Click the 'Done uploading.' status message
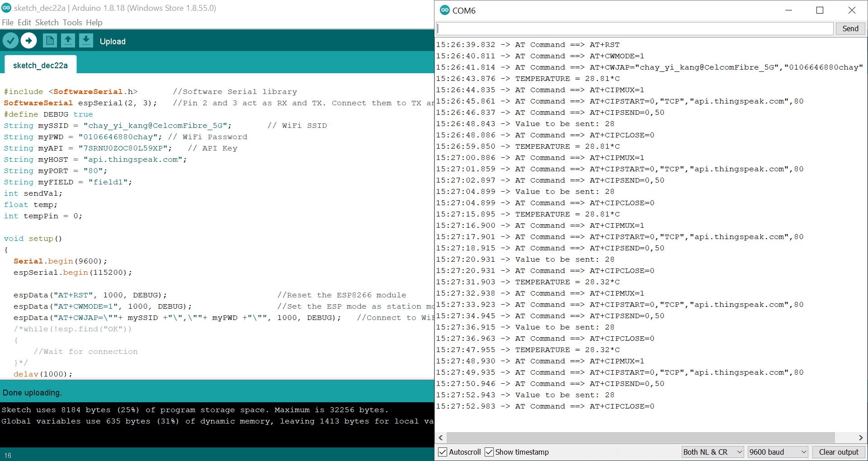Screen dimensions: 868x461 point(32,393)
